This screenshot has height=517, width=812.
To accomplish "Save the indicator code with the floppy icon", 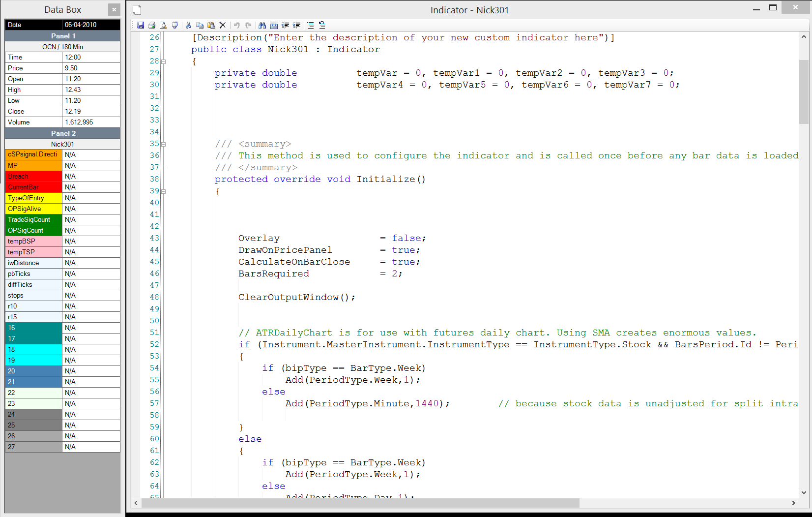I will pos(141,25).
